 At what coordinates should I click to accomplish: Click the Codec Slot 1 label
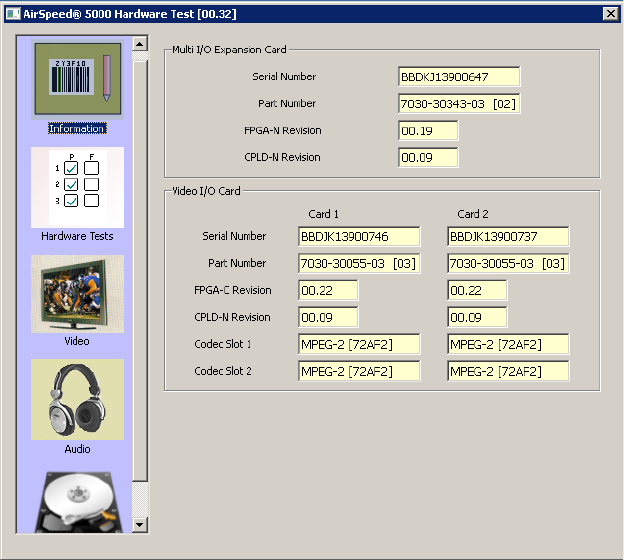click(223, 344)
